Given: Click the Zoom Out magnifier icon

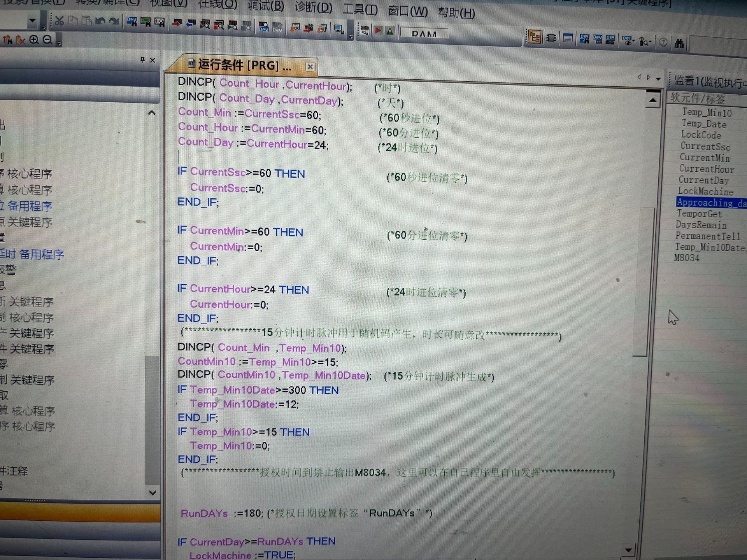Looking at the screenshot, I should 47,40.
